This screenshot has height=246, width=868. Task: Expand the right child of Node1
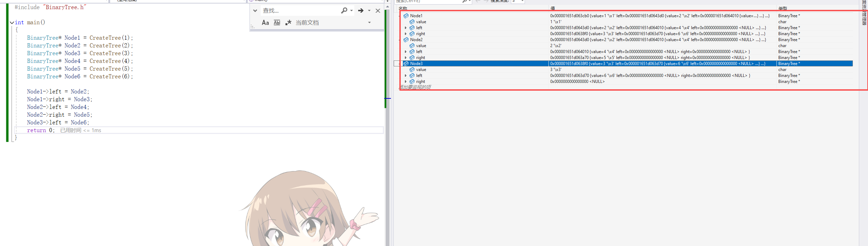[406, 34]
